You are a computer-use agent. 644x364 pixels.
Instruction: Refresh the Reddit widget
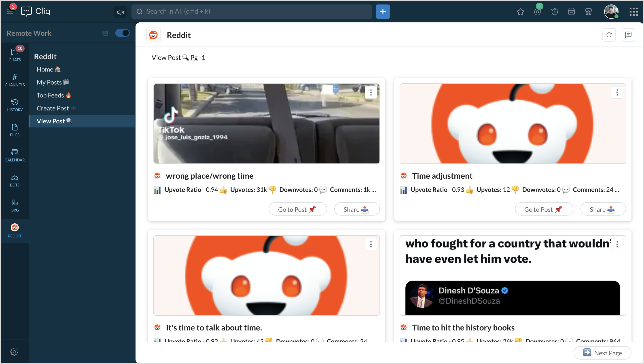(609, 35)
